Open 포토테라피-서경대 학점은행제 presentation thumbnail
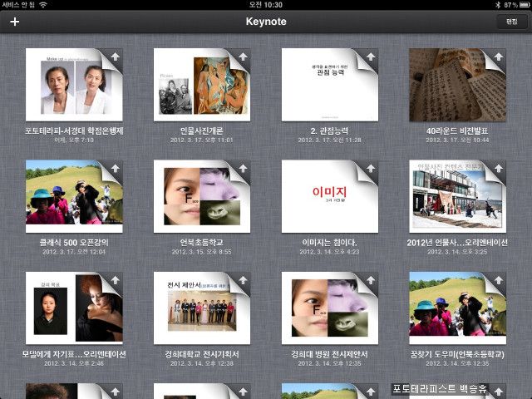532x399 pixels. (74, 85)
